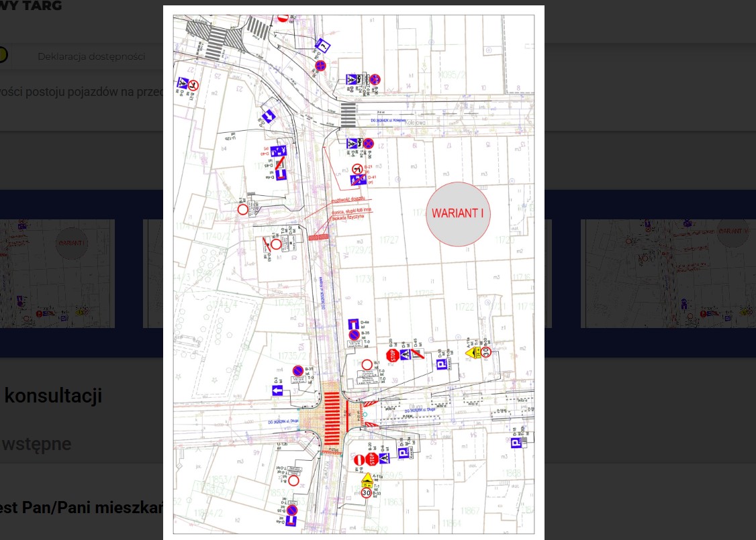Toggle the yellow high-contrast circle icon

pyautogui.click(x=2, y=55)
